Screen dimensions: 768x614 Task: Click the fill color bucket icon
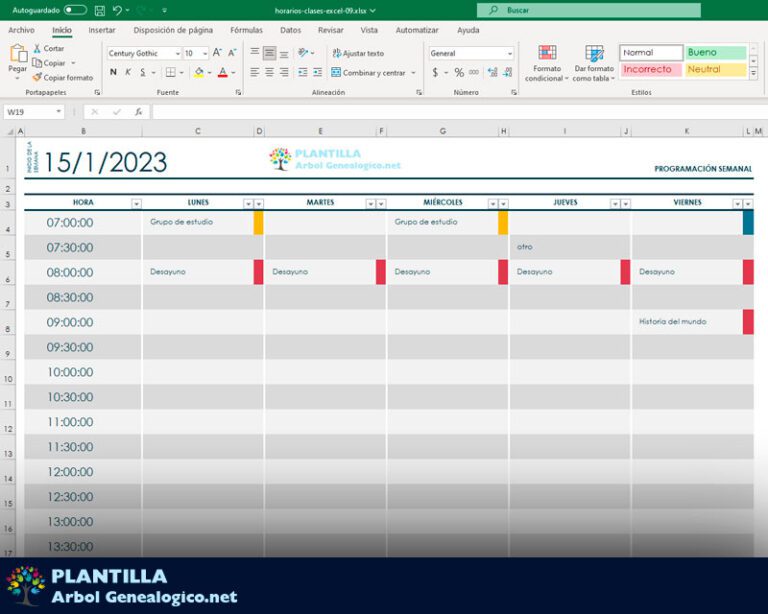[199, 72]
